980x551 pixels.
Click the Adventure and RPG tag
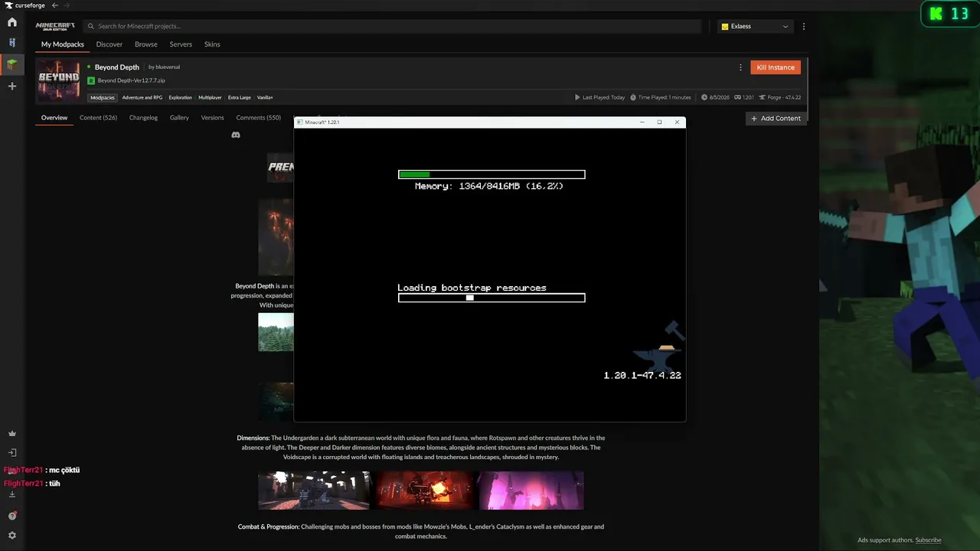[x=142, y=98]
